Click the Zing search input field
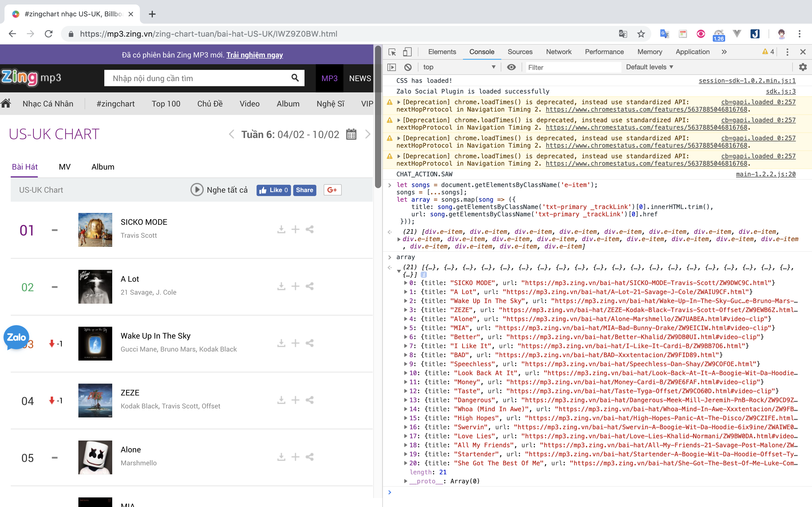The width and height of the screenshot is (812, 507). 198,79
